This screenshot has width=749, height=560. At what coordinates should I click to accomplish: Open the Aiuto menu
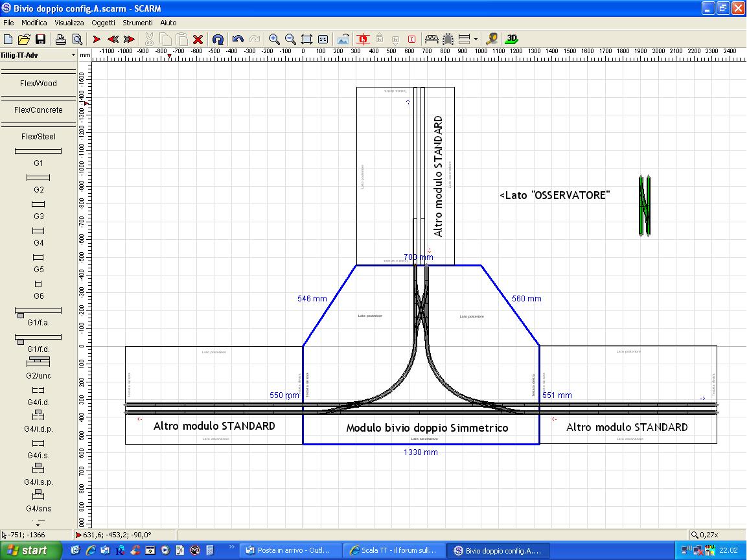(168, 23)
